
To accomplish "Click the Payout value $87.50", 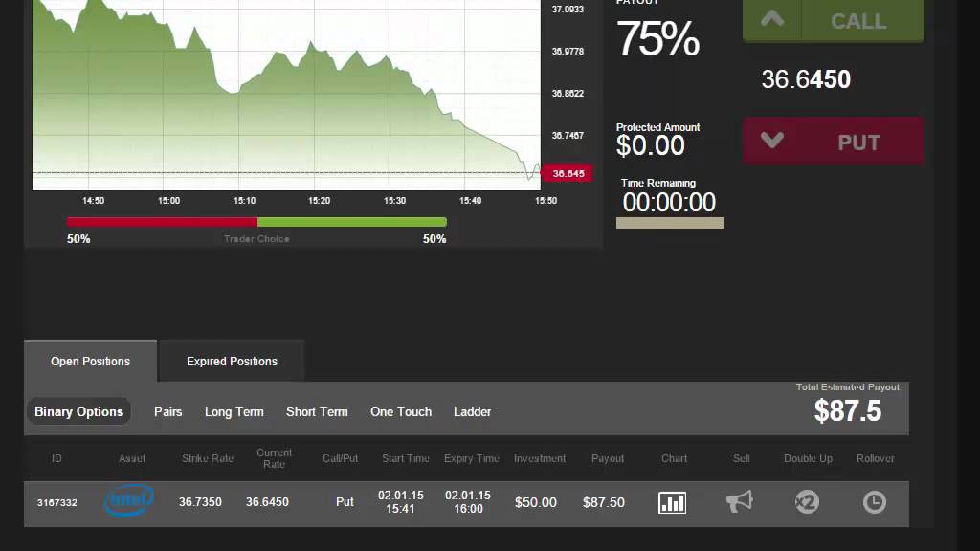I will [604, 502].
